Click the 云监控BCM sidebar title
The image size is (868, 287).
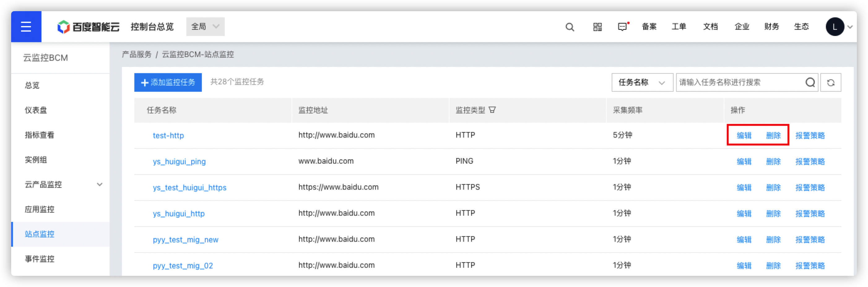[x=46, y=58]
